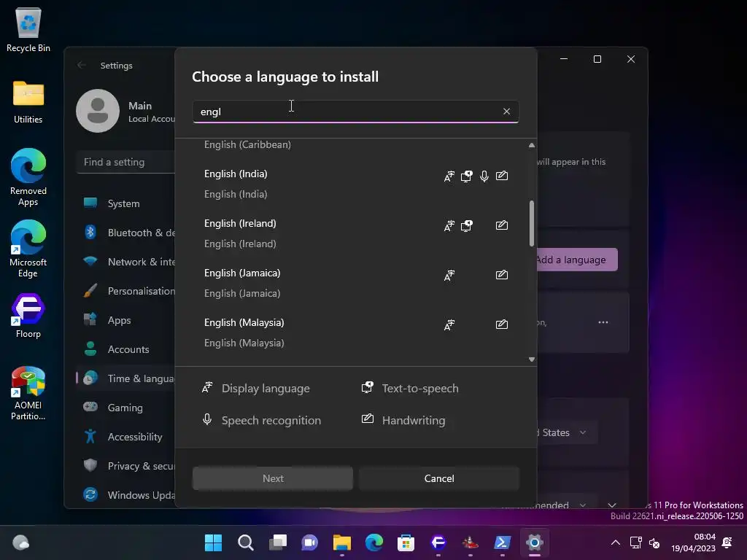Open Privacy & security settings category
The height and width of the screenshot is (560, 747).
(125, 466)
